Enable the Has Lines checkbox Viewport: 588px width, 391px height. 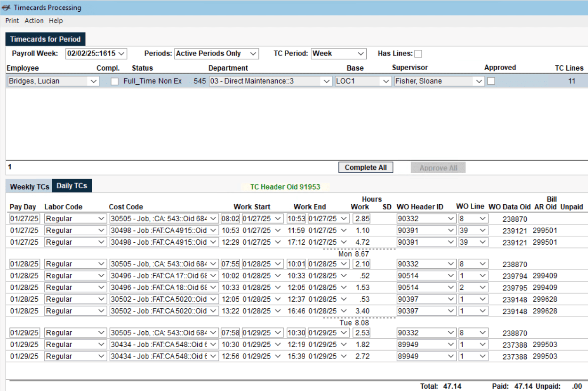pos(419,53)
